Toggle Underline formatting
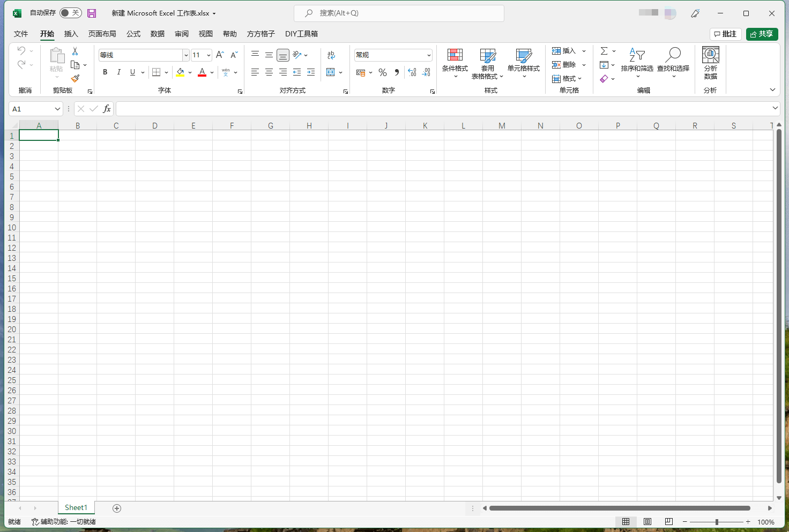This screenshot has width=789, height=532. [x=132, y=72]
